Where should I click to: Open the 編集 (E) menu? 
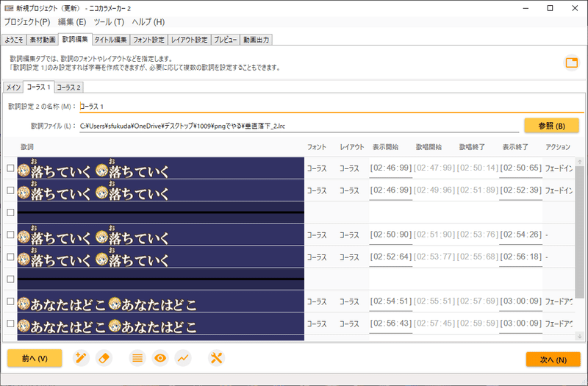click(x=72, y=22)
